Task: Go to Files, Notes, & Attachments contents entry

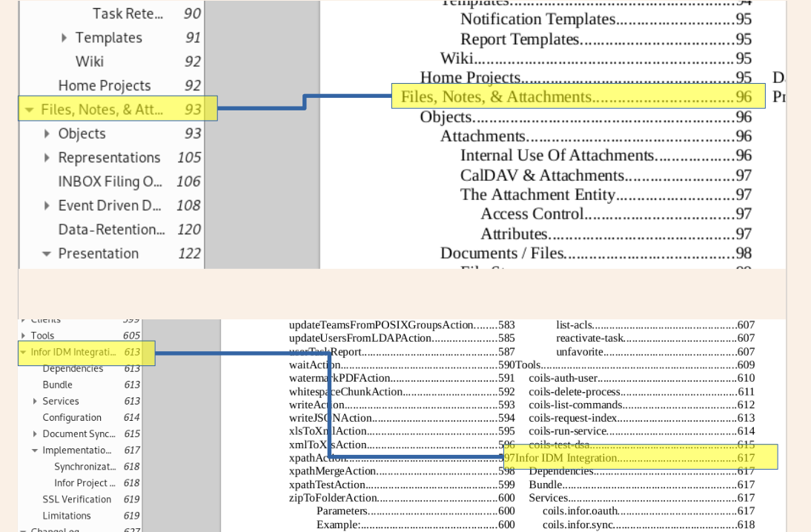Action: coord(576,96)
